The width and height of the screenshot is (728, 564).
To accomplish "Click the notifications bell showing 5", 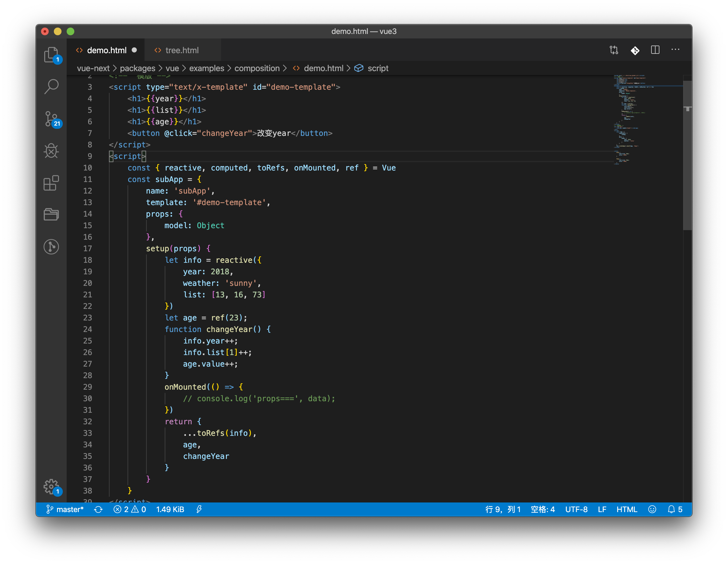I will [675, 509].
